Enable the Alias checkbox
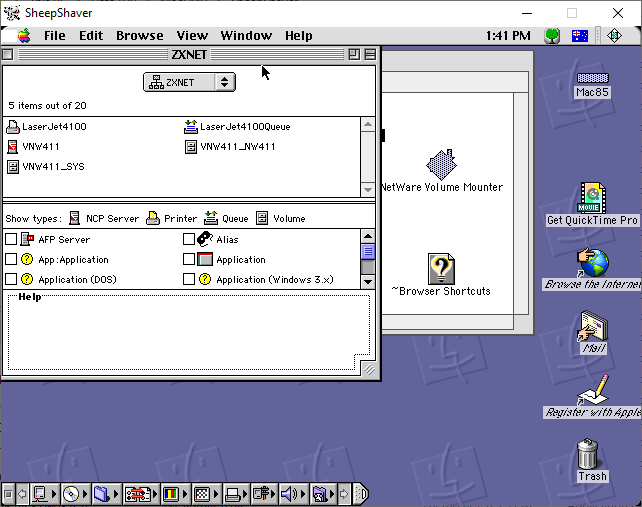This screenshot has width=642, height=507. pyautogui.click(x=189, y=239)
